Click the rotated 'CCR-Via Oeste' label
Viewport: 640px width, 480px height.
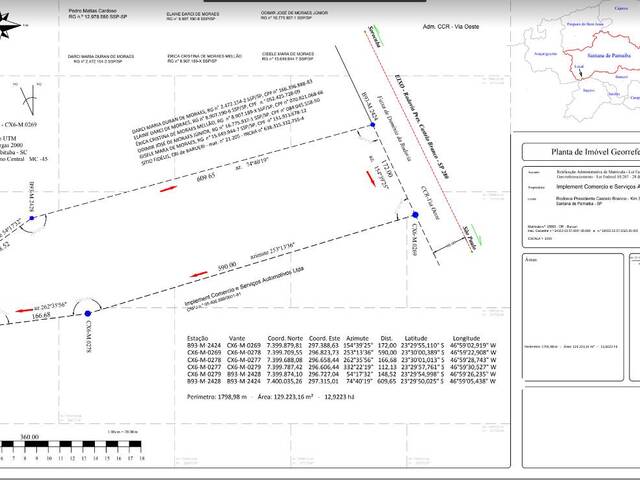tap(431, 203)
